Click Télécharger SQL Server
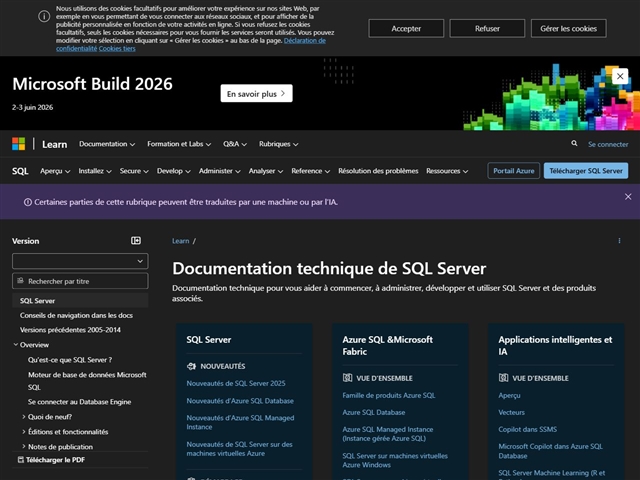Viewport: 640px width, 480px height. click(x=586, y=171)
